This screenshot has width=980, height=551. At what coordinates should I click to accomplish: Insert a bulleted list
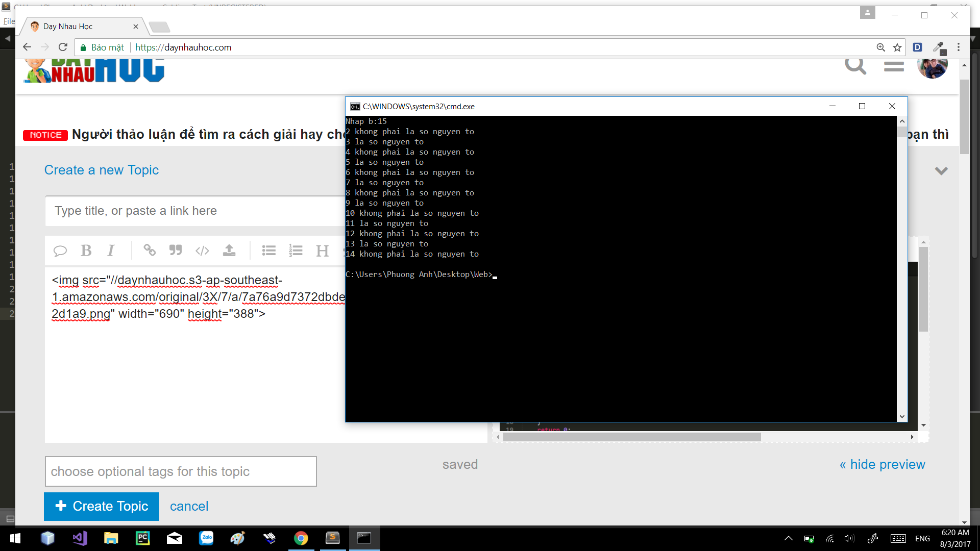tap(268, 251)
